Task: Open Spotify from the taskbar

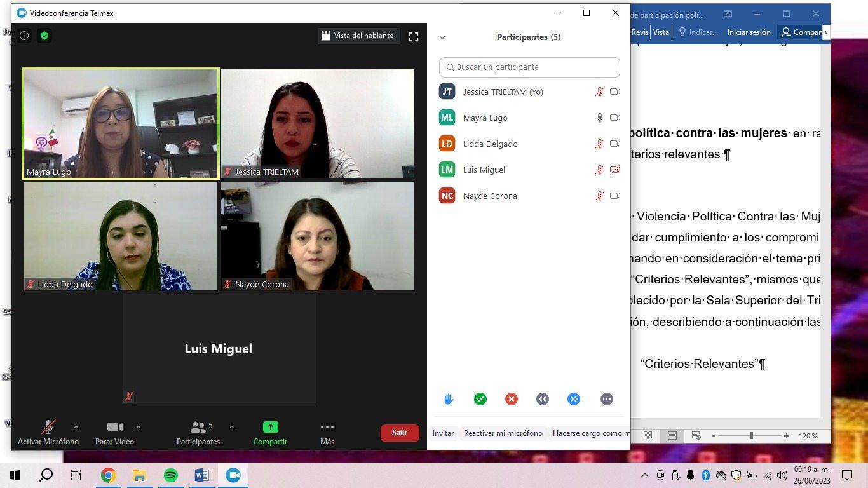Action: 171,475
